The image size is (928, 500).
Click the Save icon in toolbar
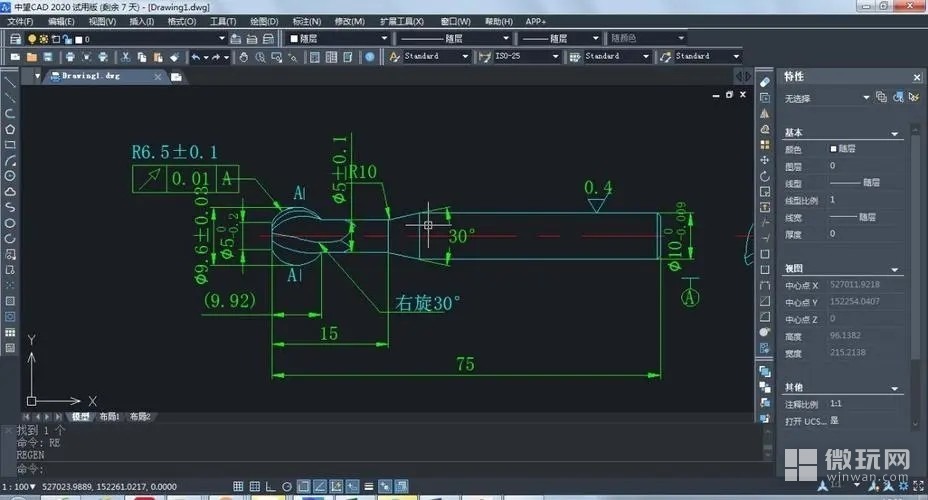pyautogui.click(x=48, y=57)
